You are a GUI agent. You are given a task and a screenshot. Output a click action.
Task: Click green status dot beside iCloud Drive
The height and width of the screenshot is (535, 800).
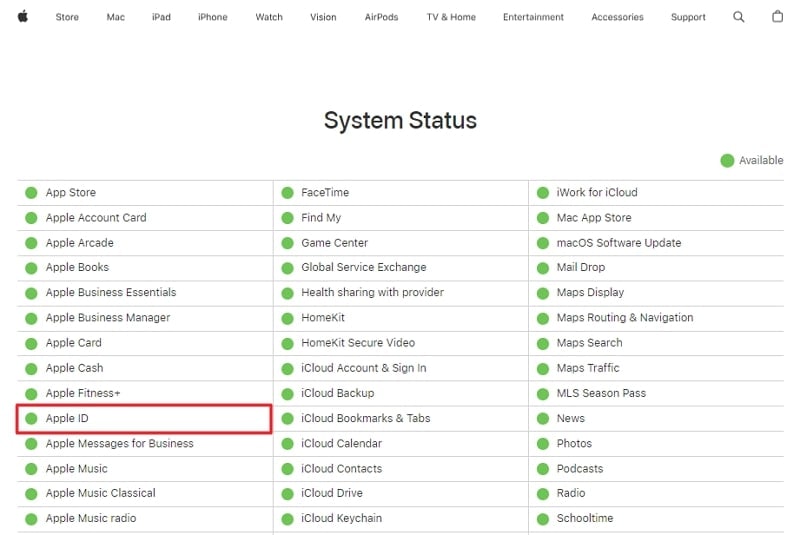287,493
